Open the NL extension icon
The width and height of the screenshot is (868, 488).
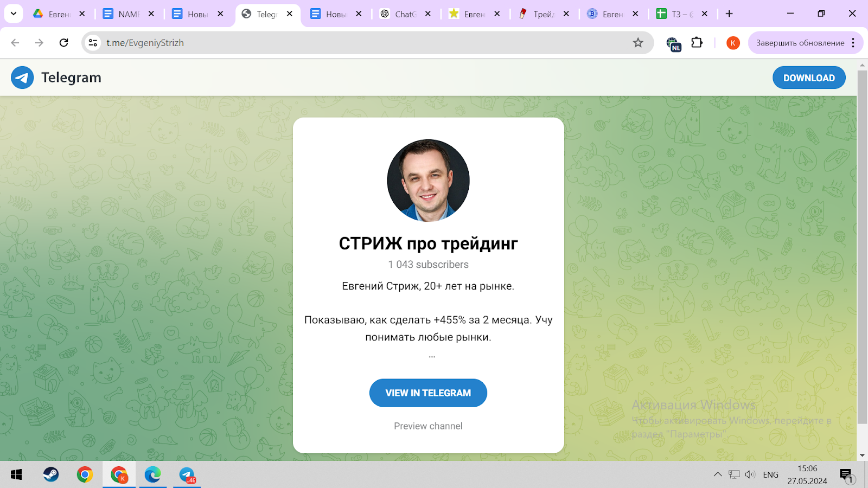673,43
